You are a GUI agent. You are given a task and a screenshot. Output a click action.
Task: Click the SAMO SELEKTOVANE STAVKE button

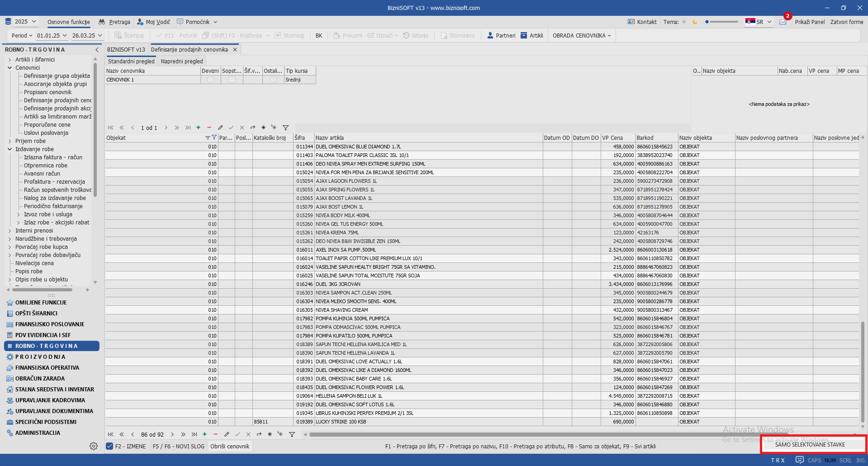click(810, 444)
